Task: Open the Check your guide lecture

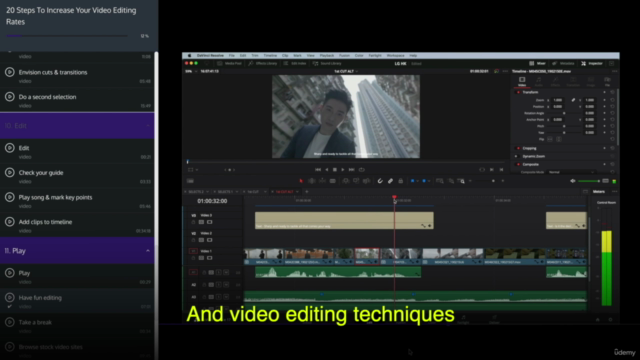Action: pyautogui.click(x=77, y=176)
